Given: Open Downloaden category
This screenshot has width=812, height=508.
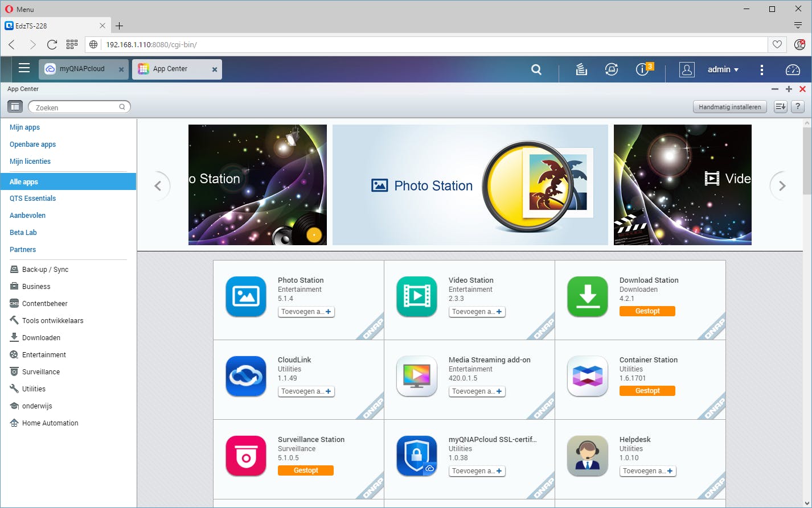Looking at the screenshot, I should click(x=41, y=338).
